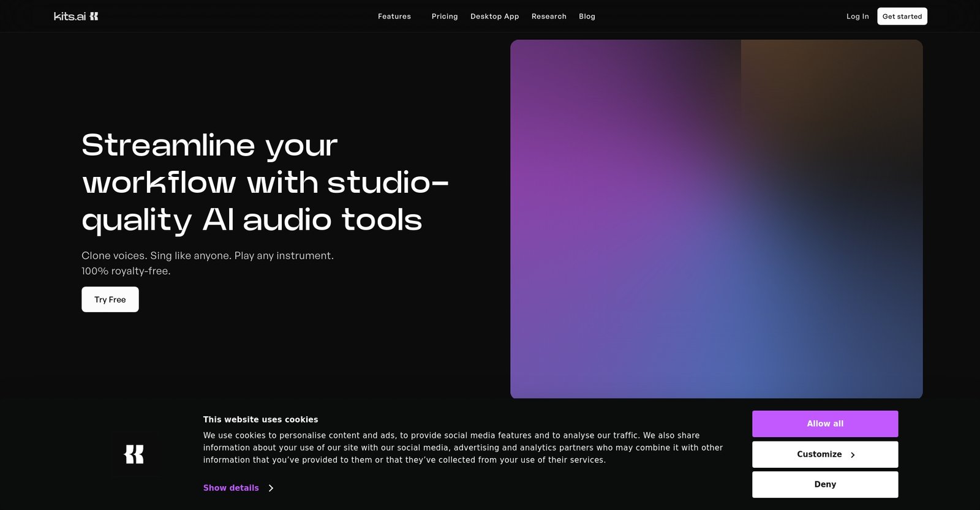Screen dimensions: 980x510
Task: Navigate to the Research section
Action: click(x=549, y=17)
